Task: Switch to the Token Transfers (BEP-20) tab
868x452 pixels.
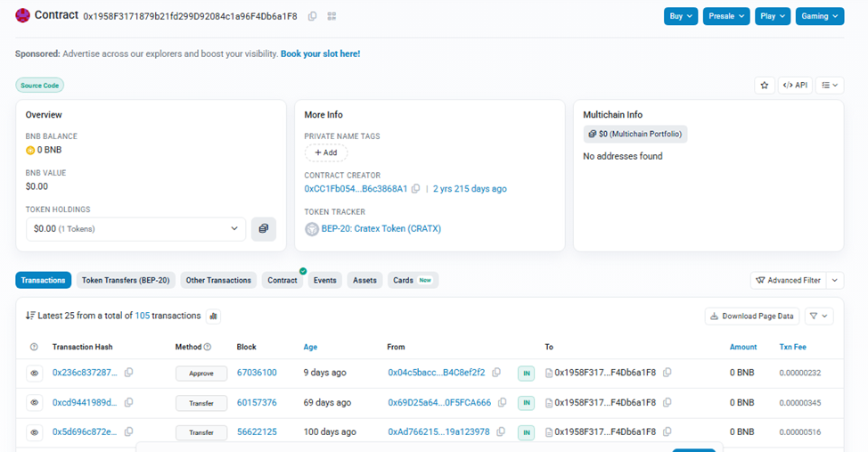Action: [x=126, y=280]
